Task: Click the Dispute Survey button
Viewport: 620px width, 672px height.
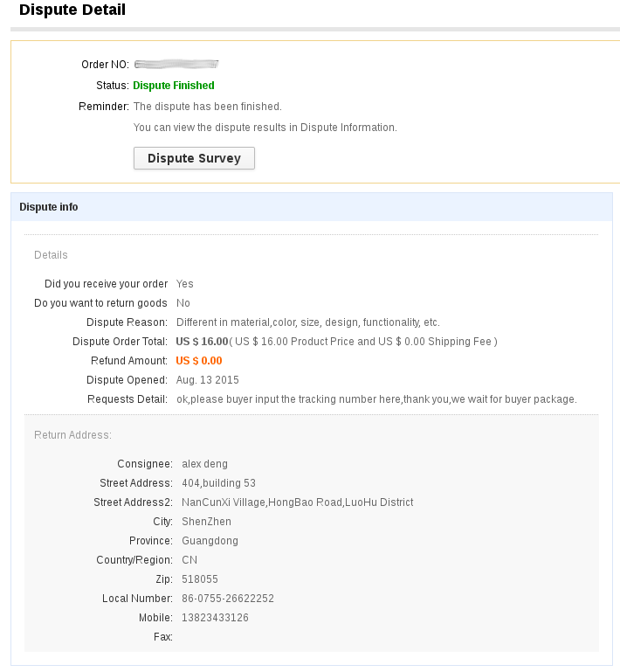Action: (x=194, y=158)
